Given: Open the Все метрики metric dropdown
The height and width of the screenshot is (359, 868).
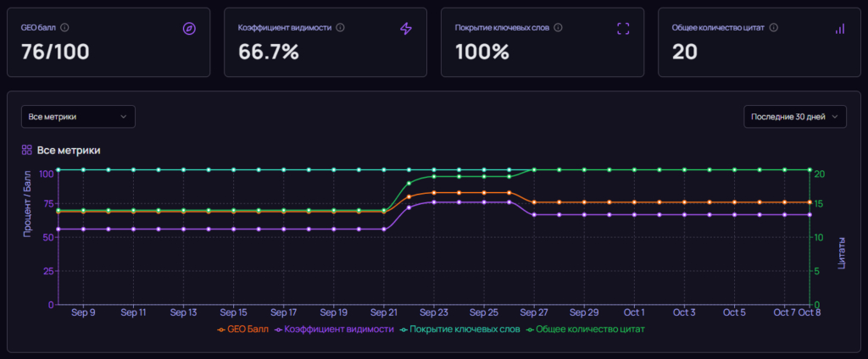Looking at the screenshot, I should 78,117.
